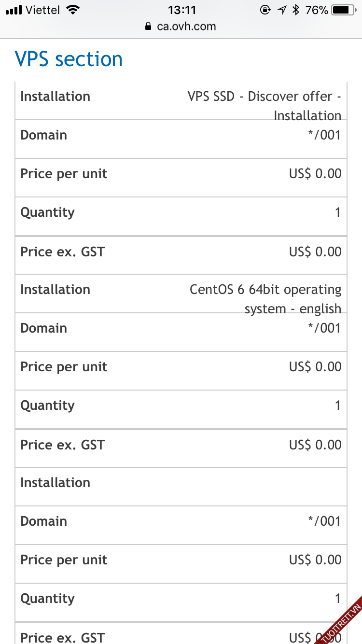Tap the battery level icon

tap(343, 10)
